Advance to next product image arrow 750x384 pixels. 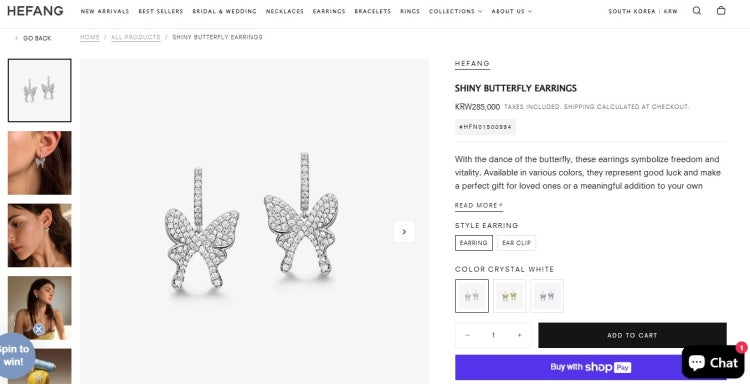click(404, 231)
